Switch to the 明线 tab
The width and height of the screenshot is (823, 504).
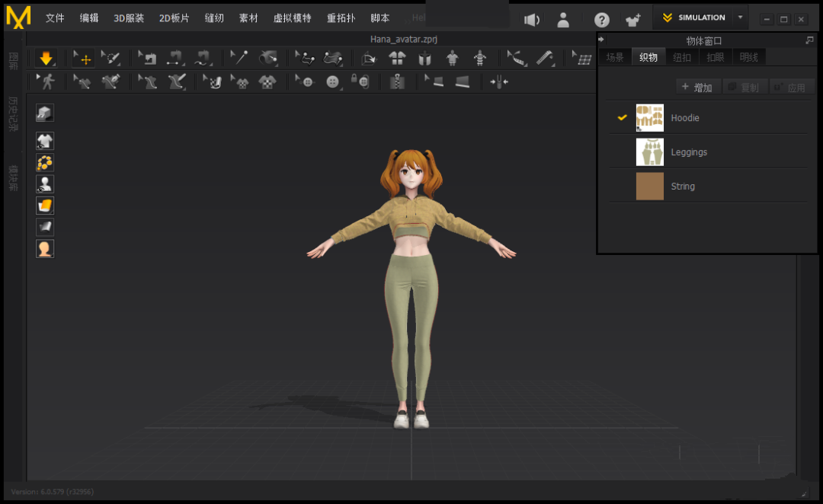tap(749, 57)
